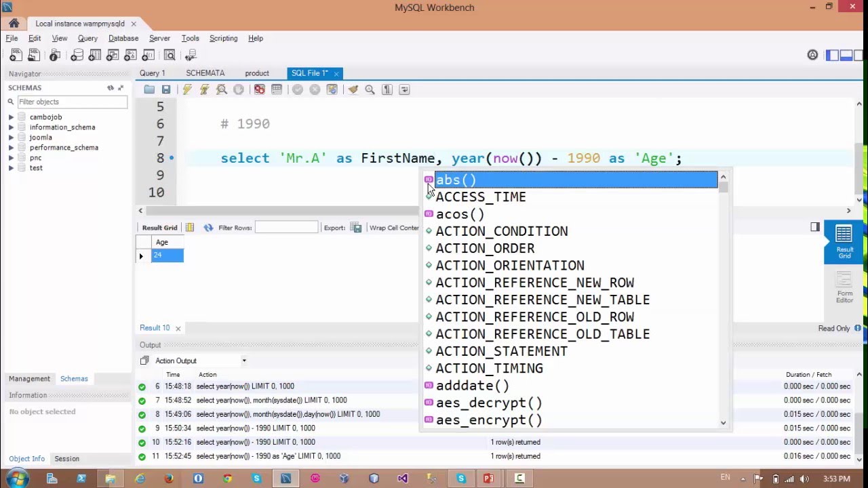Image resolution: width=868 pixels, height=488 pixels.
Task: Execute the whole script with lightning icon
Action: point(187,89)
